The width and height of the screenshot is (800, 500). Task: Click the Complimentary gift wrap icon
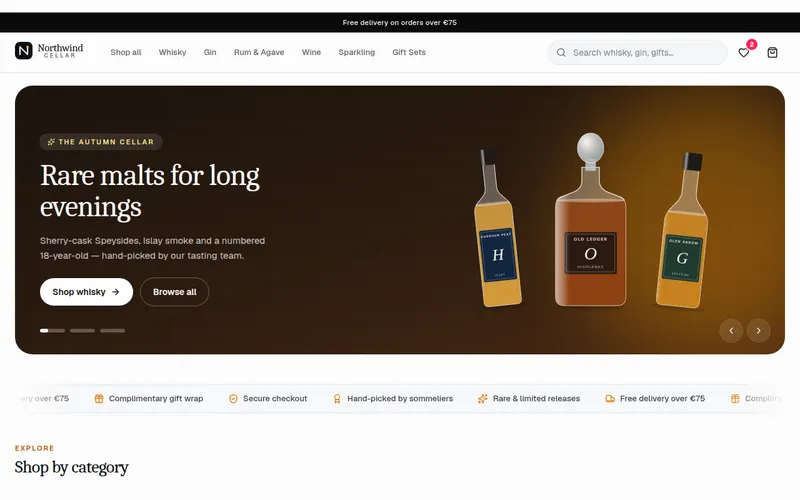coord(99,398)
